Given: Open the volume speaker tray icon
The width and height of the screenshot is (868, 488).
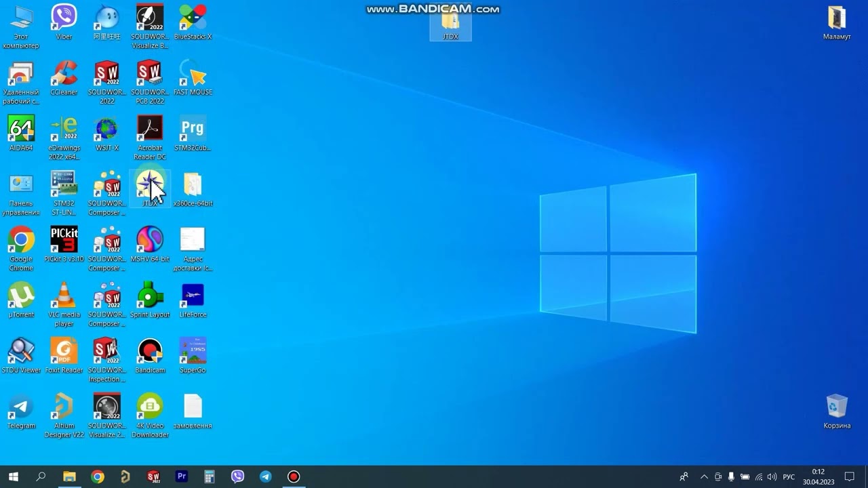Looking at the screenshot, I should [x=772, y=476].
